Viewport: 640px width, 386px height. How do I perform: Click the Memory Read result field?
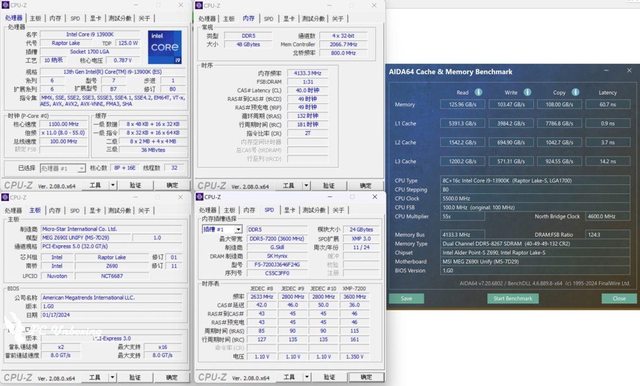(x=462, y=104)
